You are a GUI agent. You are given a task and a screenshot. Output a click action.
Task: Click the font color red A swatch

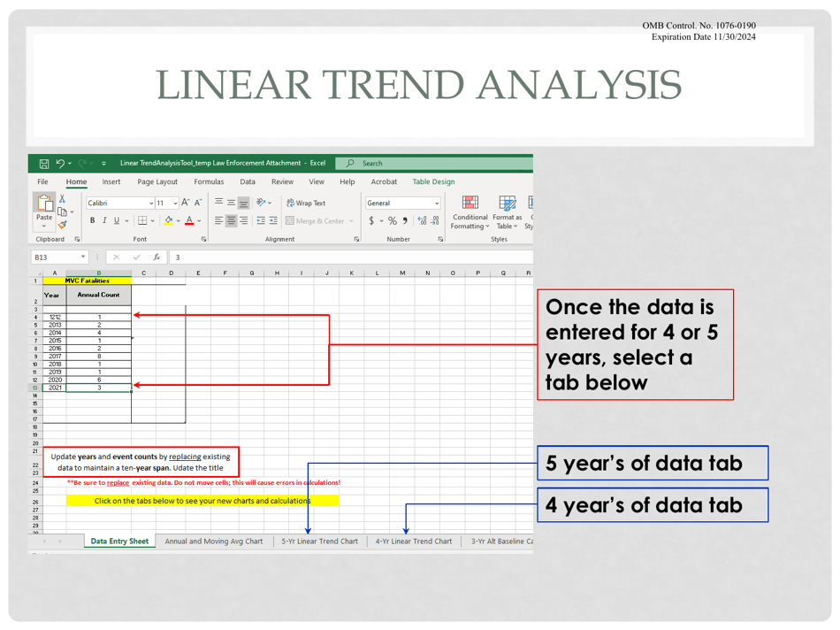[188, 221]
